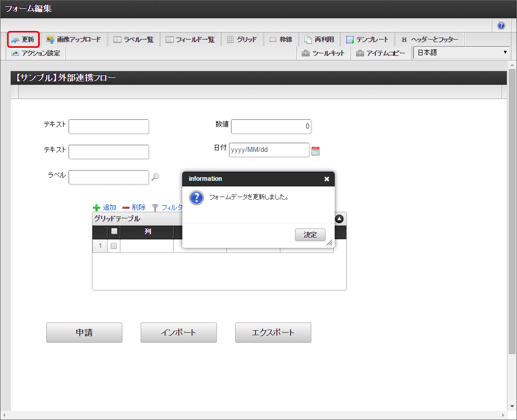Click the help question mark icon

(x=501, y=25)
